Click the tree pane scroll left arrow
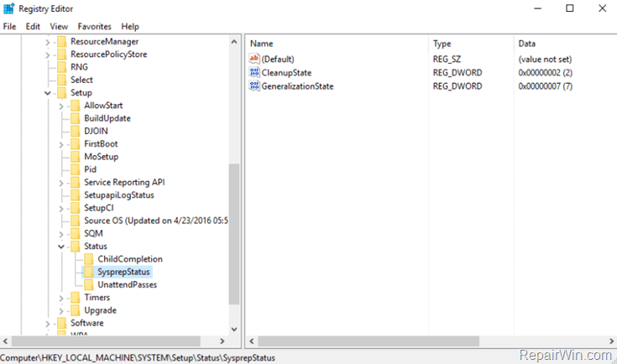The height and width of the screenshot is (364, 617). [x=6, y=341]
